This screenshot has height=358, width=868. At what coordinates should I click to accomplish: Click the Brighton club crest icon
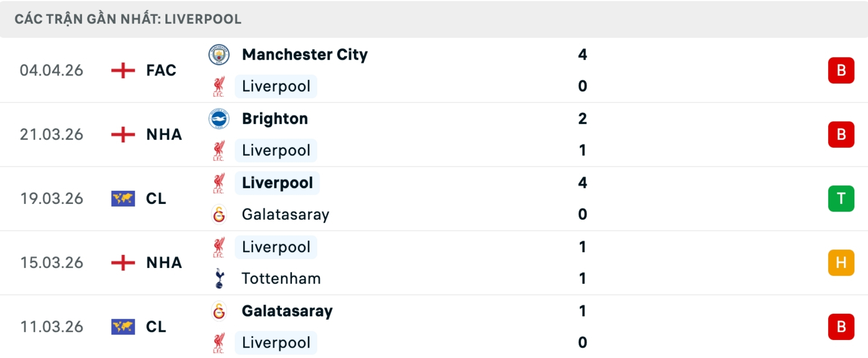click(219, 119)
